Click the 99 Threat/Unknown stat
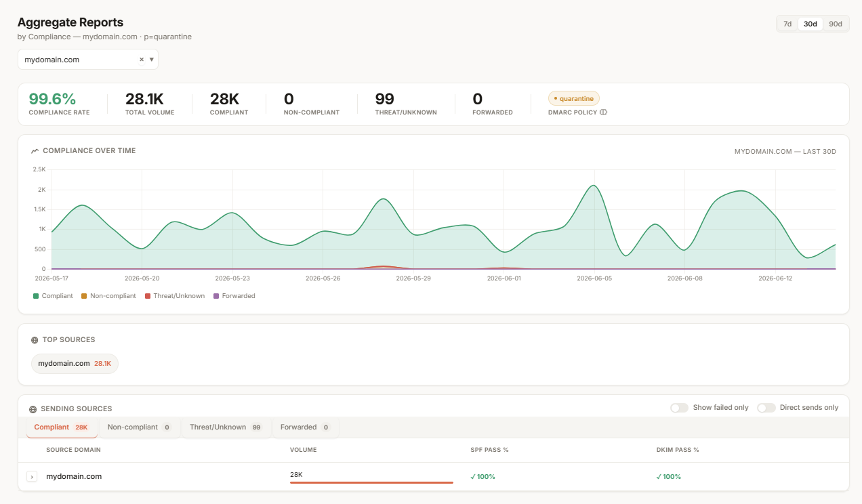 pyautogui.click(x=385, y=100)
